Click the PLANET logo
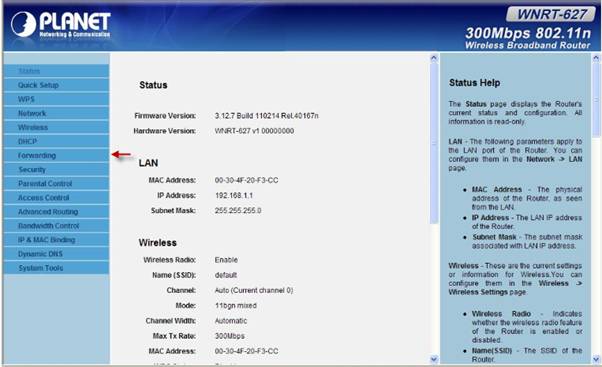This screenshot has width=602, height=367. (61, 24)
